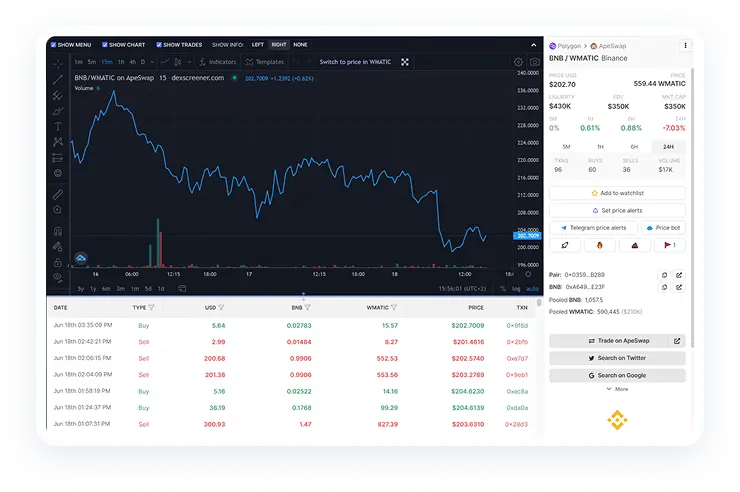
Task: Uncheck the Show Chart checkbox
Action: click(105, 45)
